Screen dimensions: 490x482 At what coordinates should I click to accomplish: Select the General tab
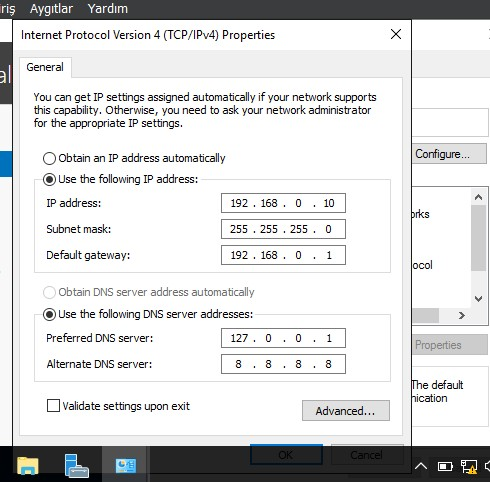pyautogui.click(x=45, y=67)
